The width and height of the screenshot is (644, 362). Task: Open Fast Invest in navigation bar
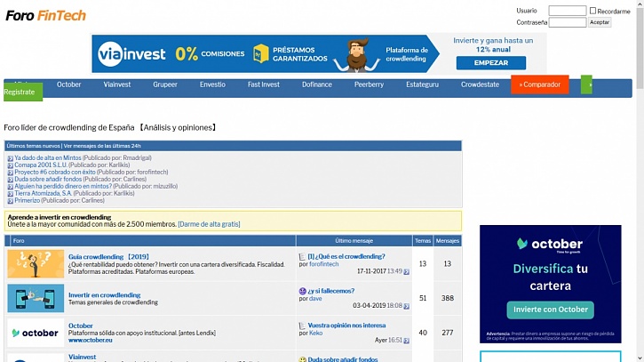pos(263,84)
